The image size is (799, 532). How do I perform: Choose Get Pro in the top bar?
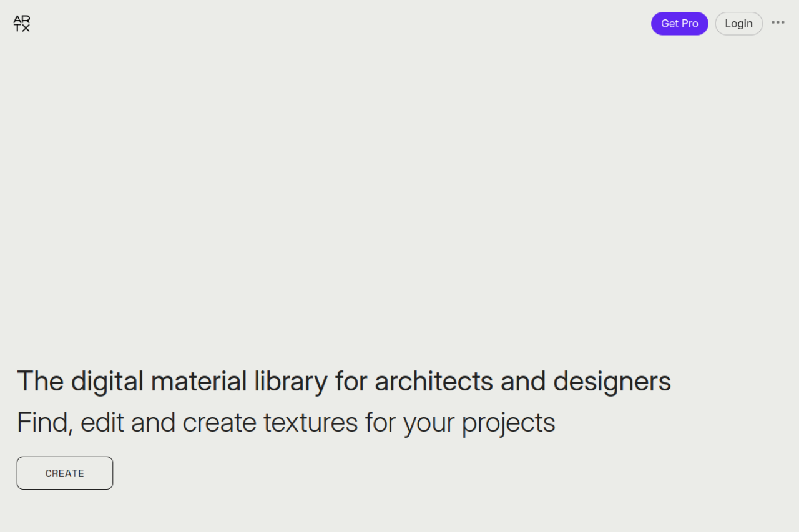pos(679,24)
